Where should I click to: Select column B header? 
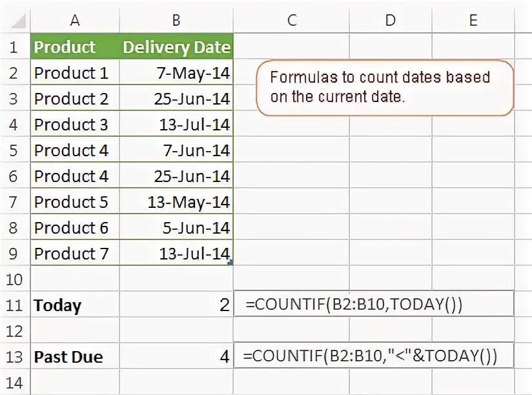pyautogui.click(x=176, y=21)
